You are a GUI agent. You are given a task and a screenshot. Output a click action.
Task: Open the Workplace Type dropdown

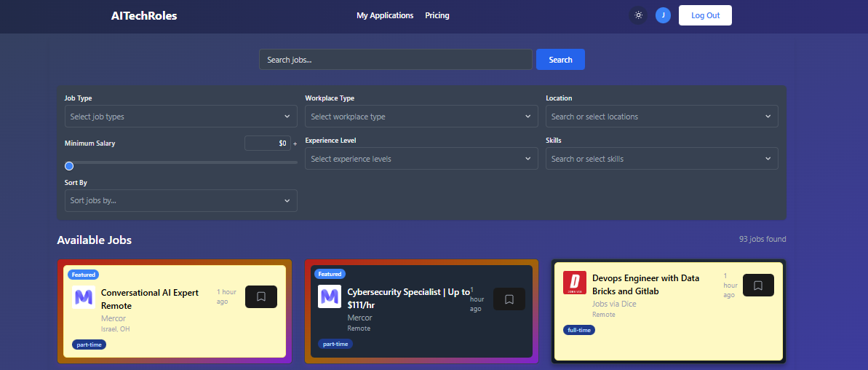[421, 117]
